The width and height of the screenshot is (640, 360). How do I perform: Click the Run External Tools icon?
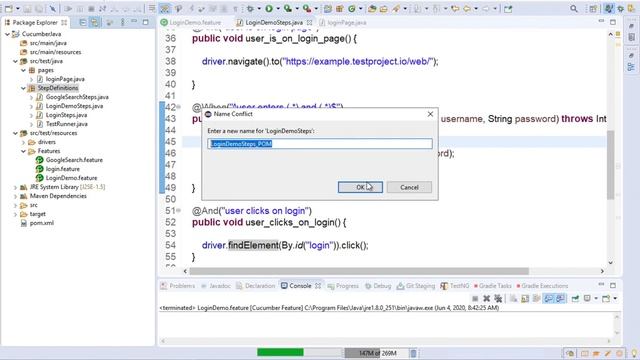click(x=307, y=9)
